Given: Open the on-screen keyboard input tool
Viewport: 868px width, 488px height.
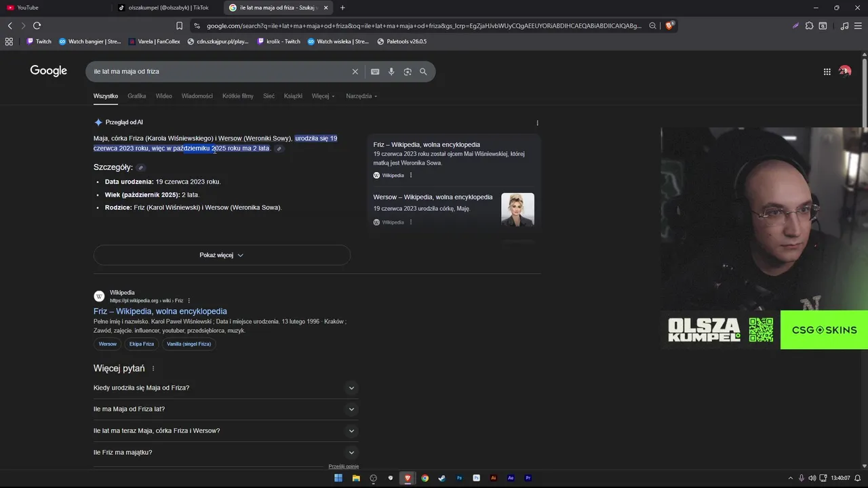Looking at the screenshot, I should (374, 71).
